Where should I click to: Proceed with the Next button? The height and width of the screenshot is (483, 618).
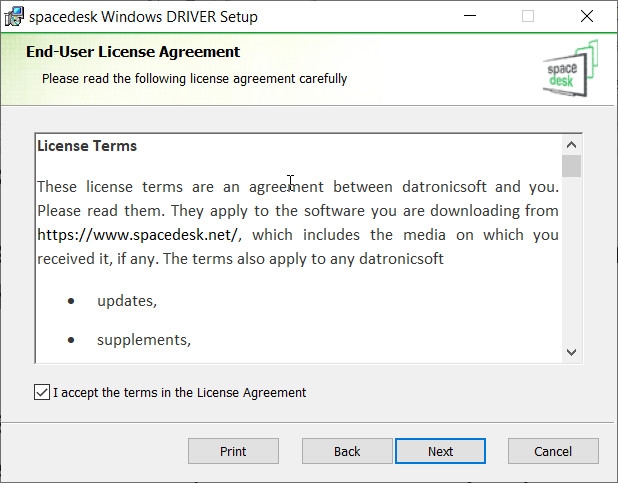(x=440, y=451)
